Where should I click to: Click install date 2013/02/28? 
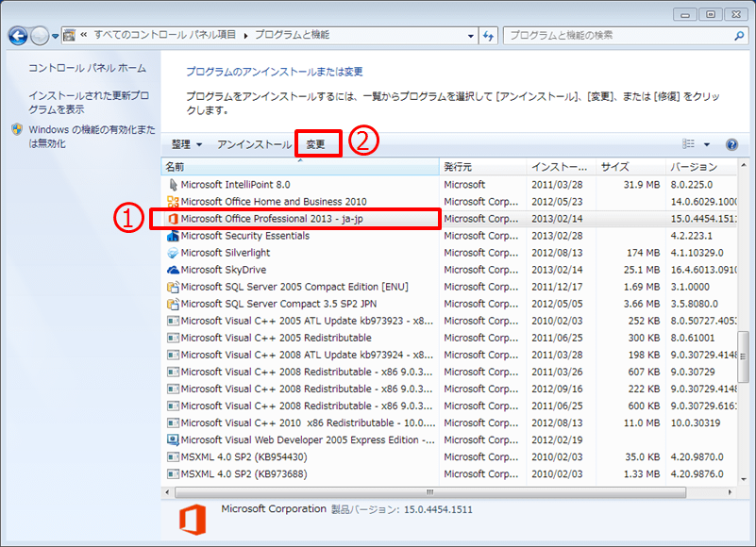click(x=557, y=236)
